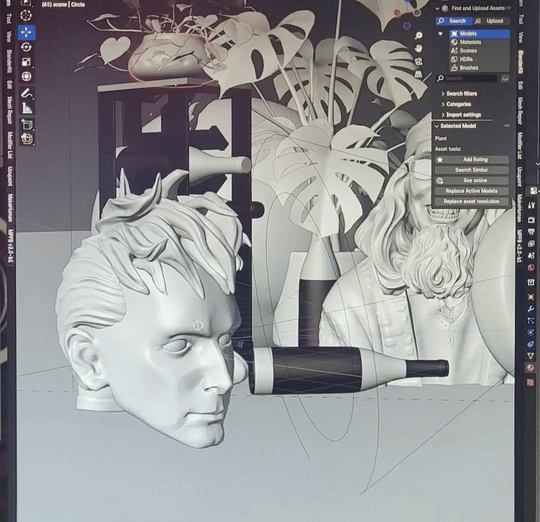
Task: Open the World properties globe icon
Action: point(531,267)
